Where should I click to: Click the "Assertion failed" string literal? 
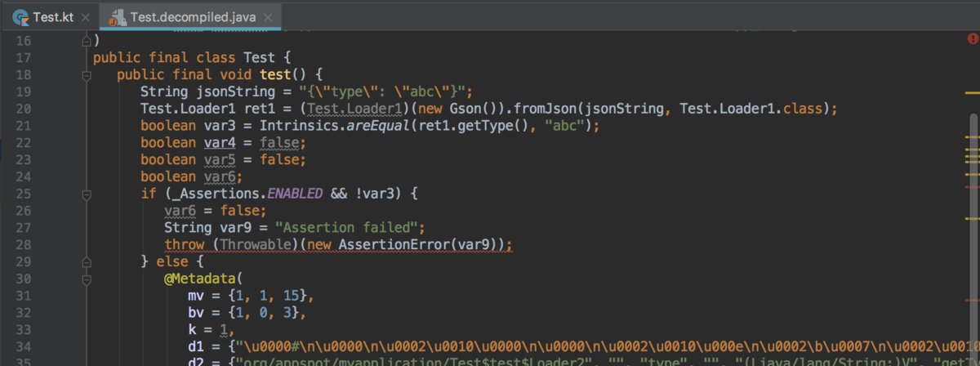click(350, 229)
